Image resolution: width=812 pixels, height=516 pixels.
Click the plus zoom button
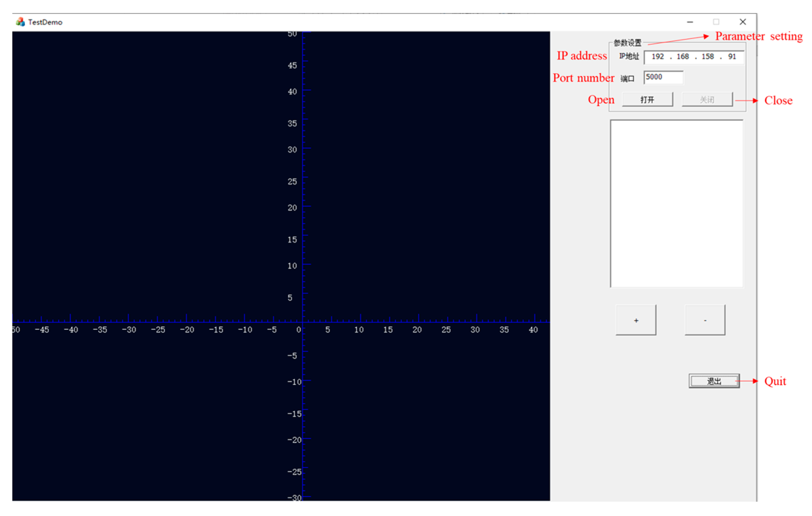point(636,320)
